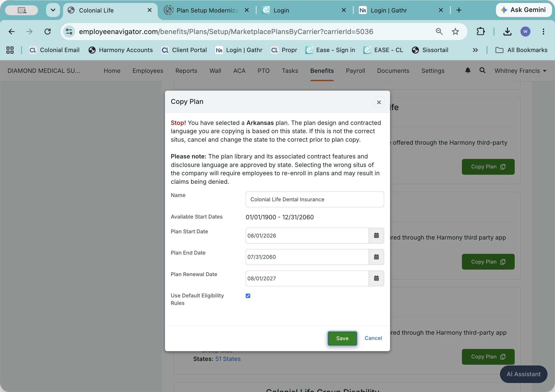Screen dimensions: 555x392
Task: Switch to the Login | Gathr browser tab
Action: [x=401, y=10]
